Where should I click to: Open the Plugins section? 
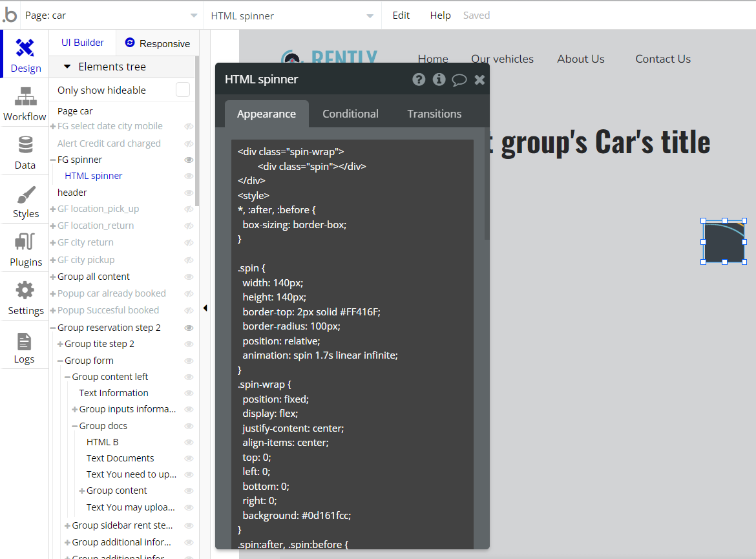[x=25, y=249]
